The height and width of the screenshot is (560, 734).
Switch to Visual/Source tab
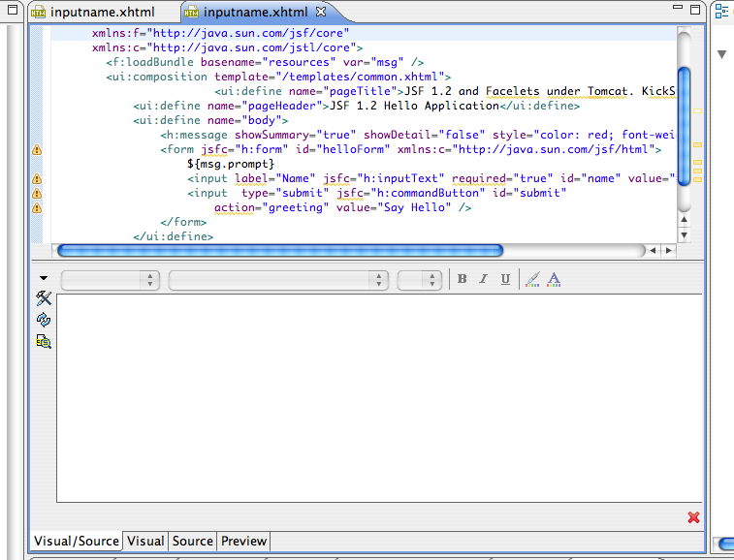click(77, 542)
